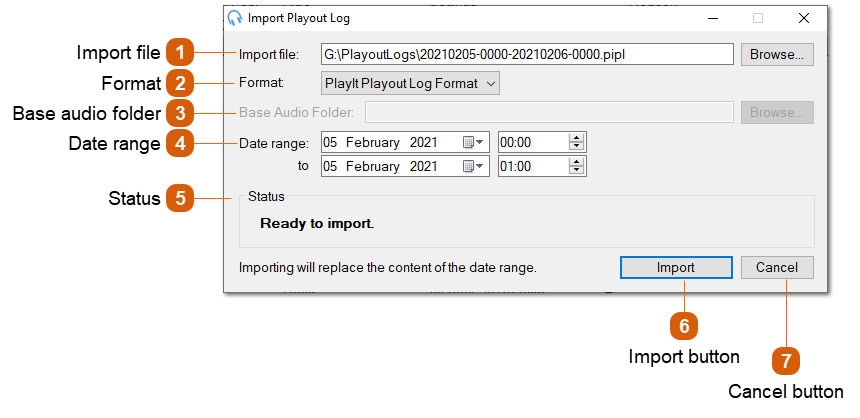Click the 'Ready to import.' status text

pos(317,224)
